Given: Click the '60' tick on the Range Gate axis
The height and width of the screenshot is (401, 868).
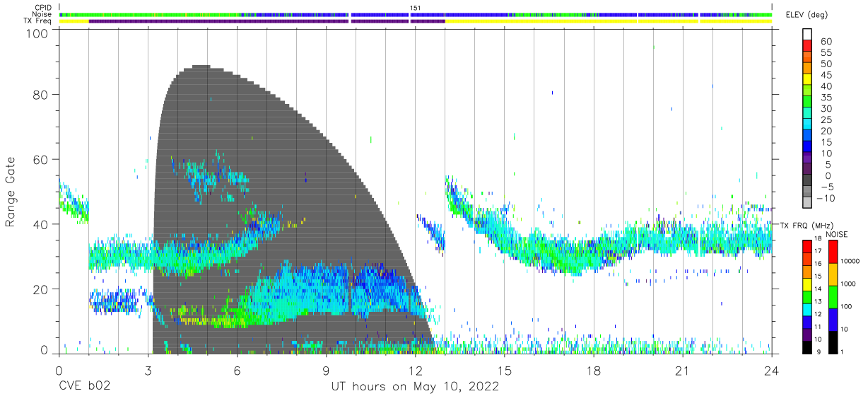Looking at the screenshot, I should click(x=41, y=160).
